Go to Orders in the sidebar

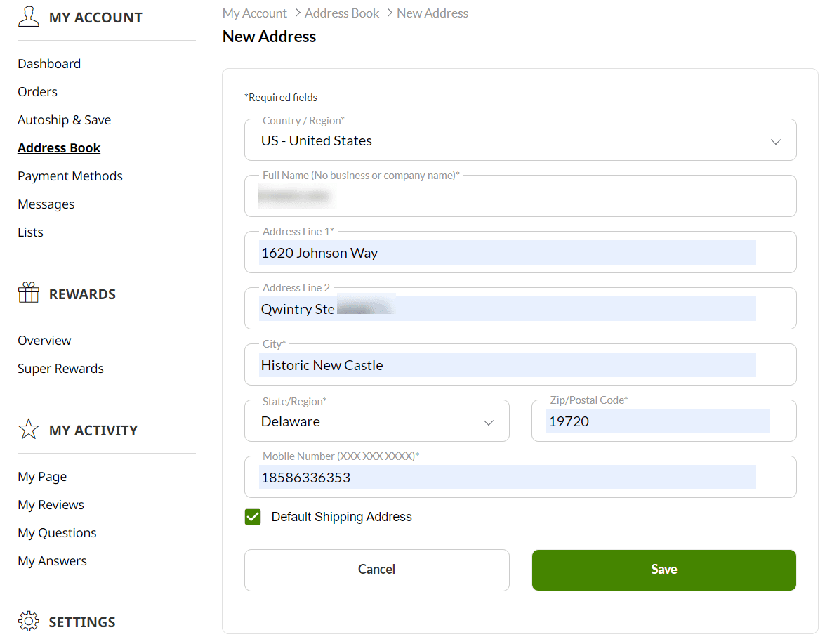click(x=38, y=92)
